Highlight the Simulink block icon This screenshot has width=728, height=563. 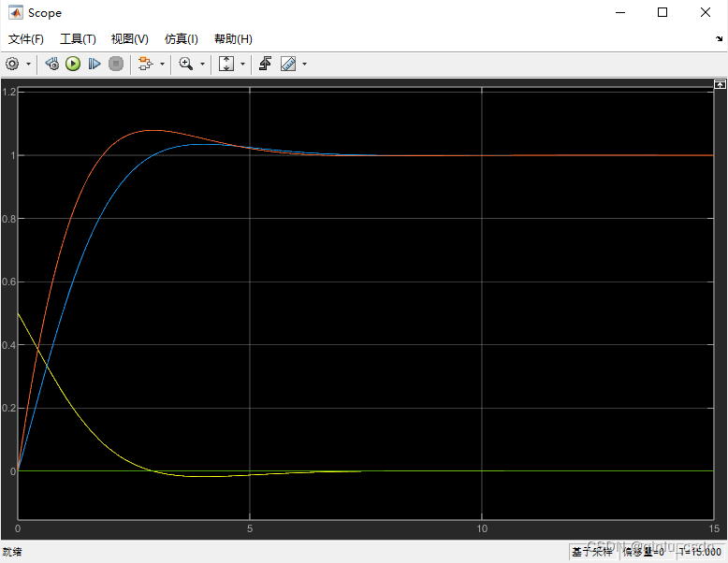[145, 64]
